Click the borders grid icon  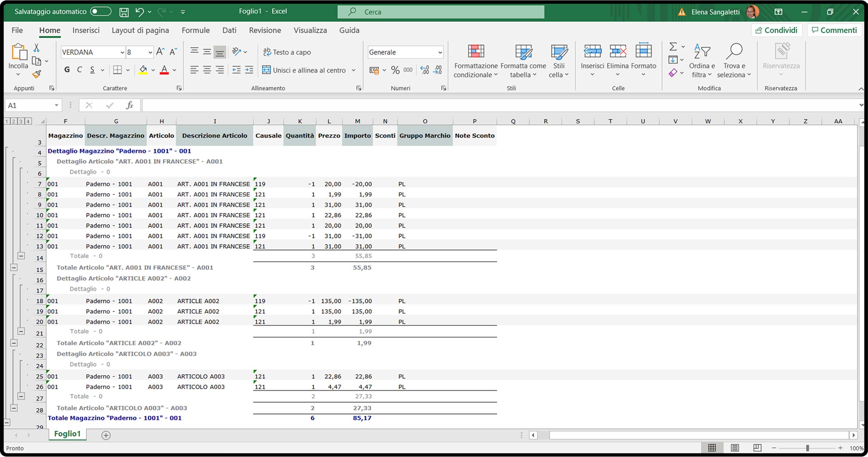coord(118,70)
